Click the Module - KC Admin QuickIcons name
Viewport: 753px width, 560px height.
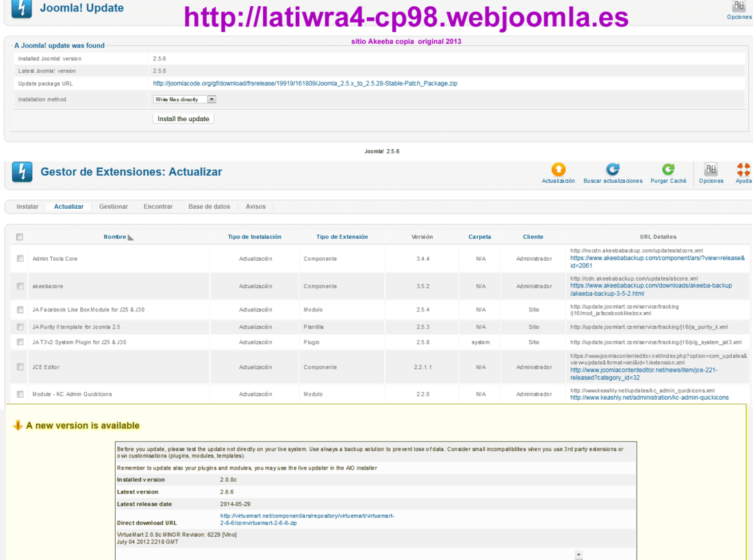72,394
